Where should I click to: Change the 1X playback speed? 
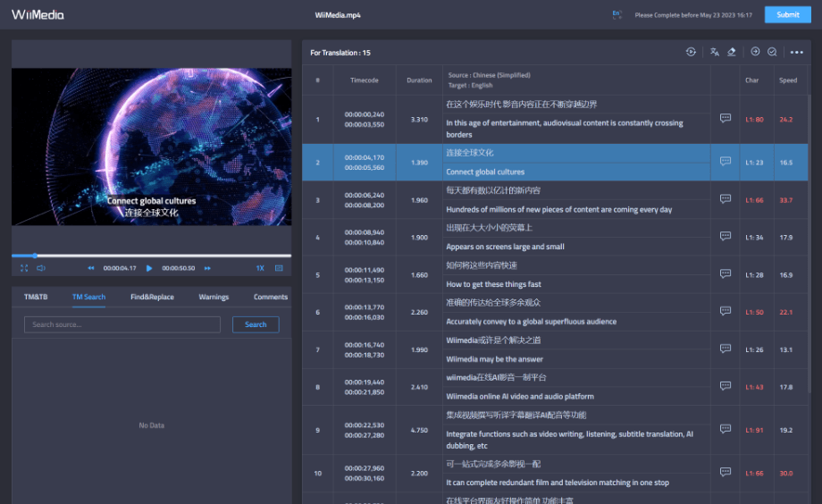tap(260, 268)
